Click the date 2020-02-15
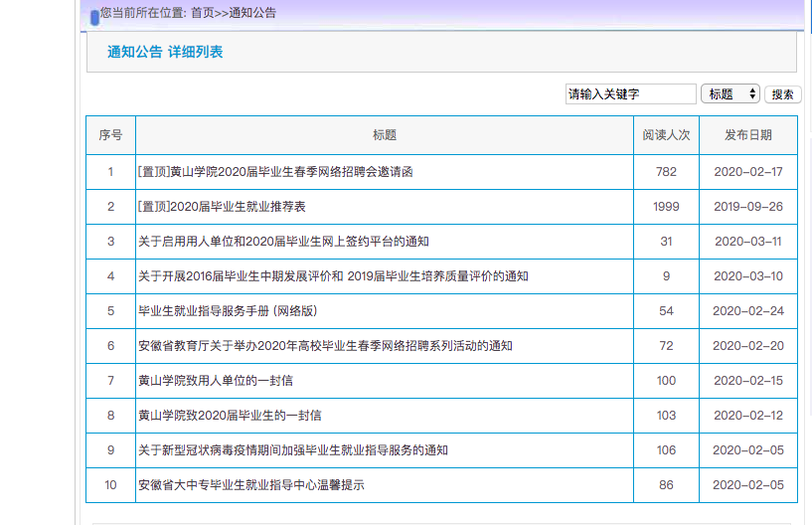This screenshot has width=812, height=525. coord(748,380)
